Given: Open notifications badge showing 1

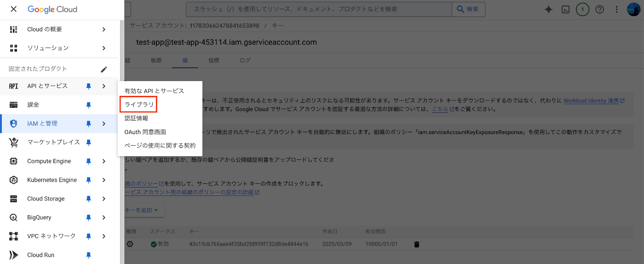Looking at the screenshot, I should click(x=583, y=9).
